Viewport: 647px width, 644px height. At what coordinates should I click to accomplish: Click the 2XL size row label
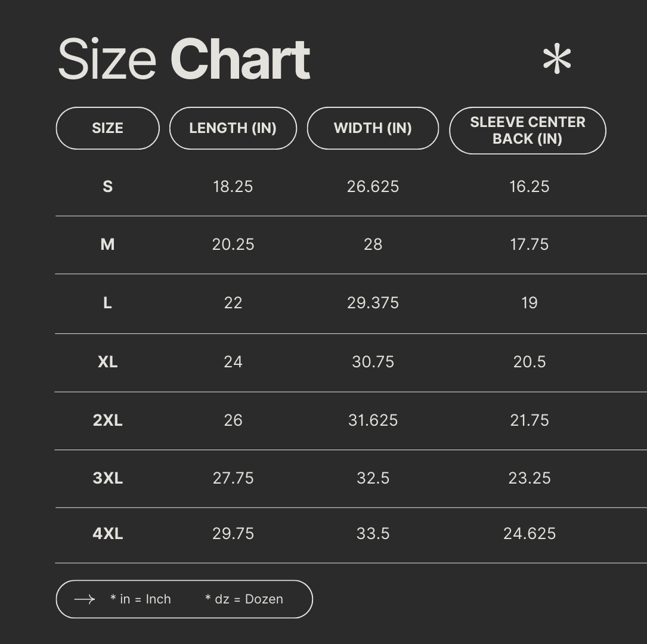pyautogui.click(x=107, y=420)
